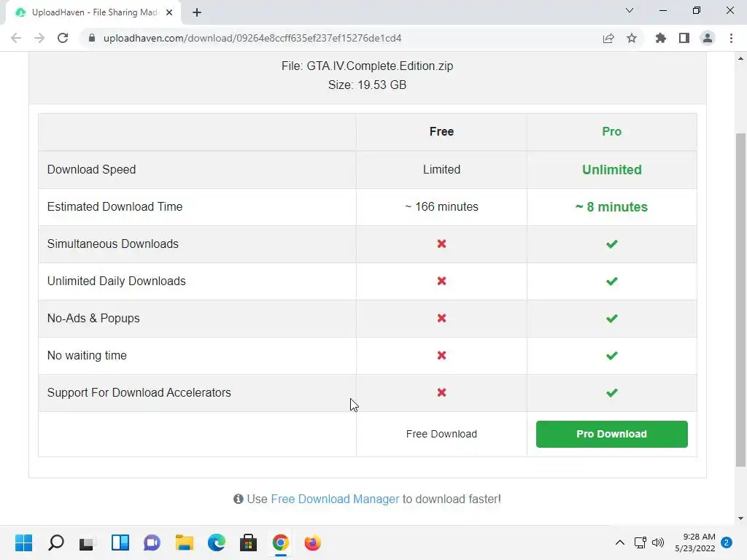Click 'No-Ads & Popups' row label
The image size is (747, 560).
tap(93, 318)
